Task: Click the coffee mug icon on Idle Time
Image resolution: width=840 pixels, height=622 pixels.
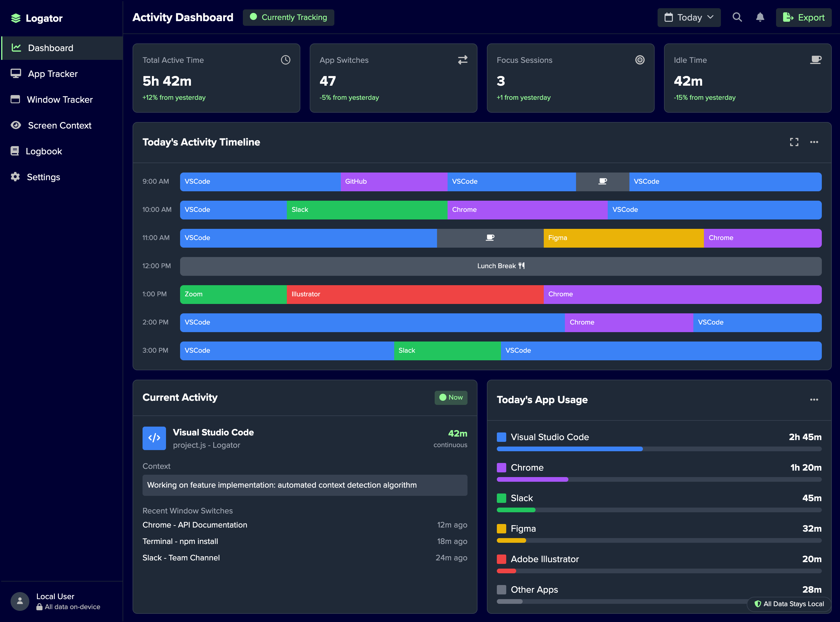Action: pos(816,60)
